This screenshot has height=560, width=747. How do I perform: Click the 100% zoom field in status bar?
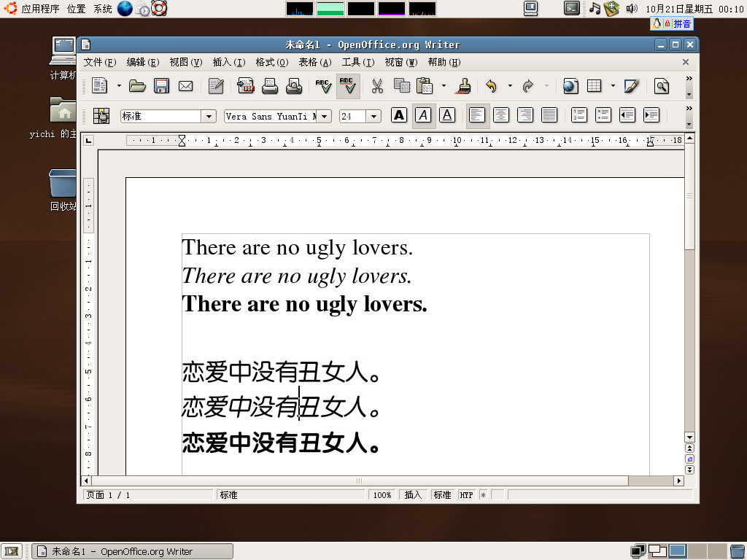[382, 495]
